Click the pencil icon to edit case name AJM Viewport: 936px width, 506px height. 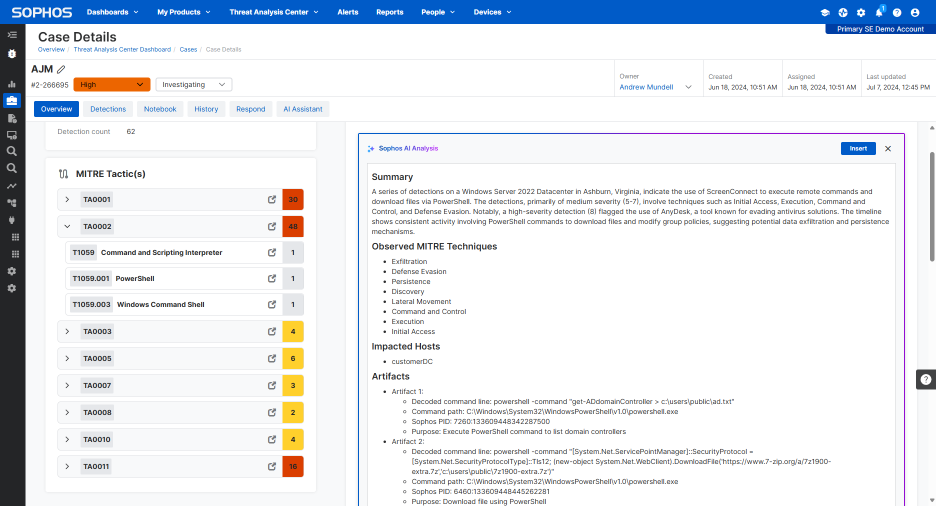tap(61, 69)
